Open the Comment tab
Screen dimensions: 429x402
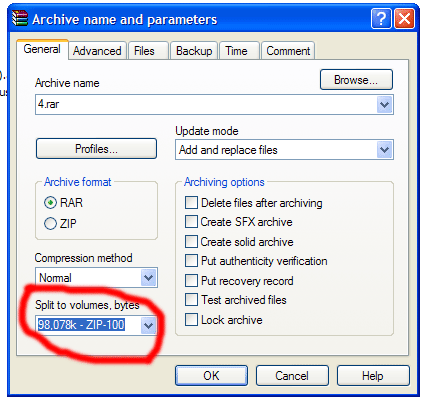[x=288, y=51]
